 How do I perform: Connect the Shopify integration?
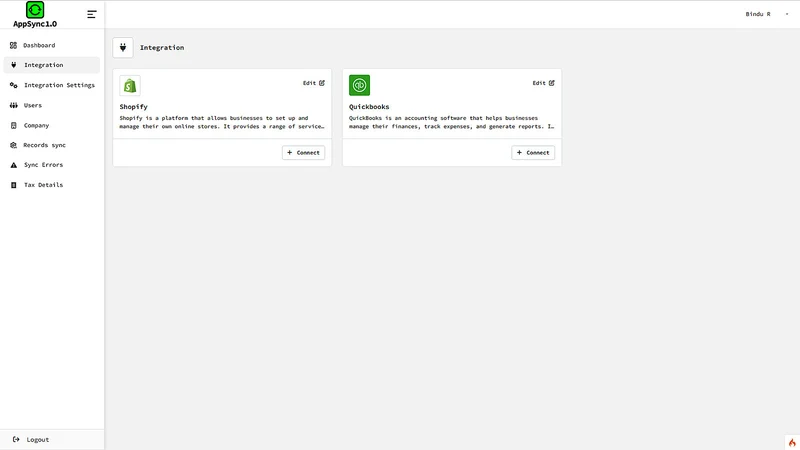[304, 153]
